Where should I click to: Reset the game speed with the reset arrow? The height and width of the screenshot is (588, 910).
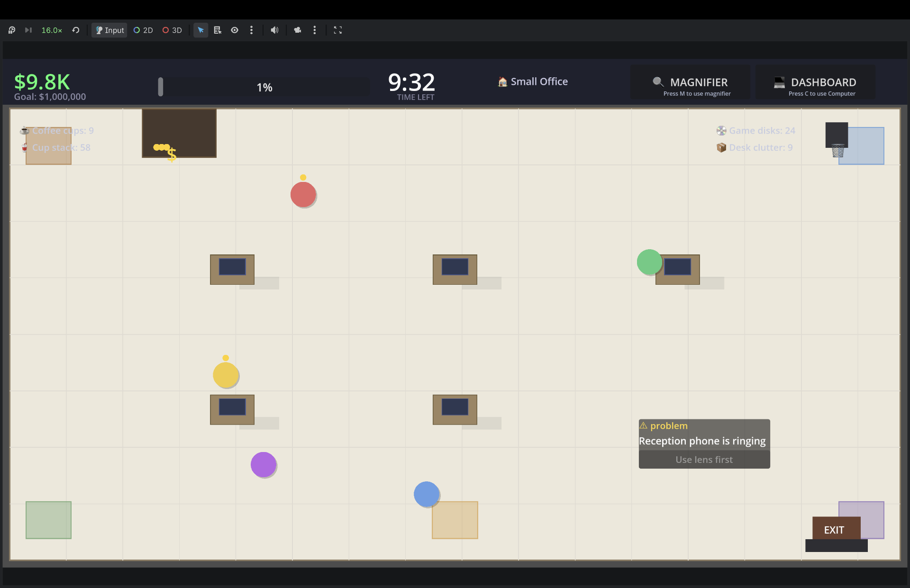click(76, 30)
